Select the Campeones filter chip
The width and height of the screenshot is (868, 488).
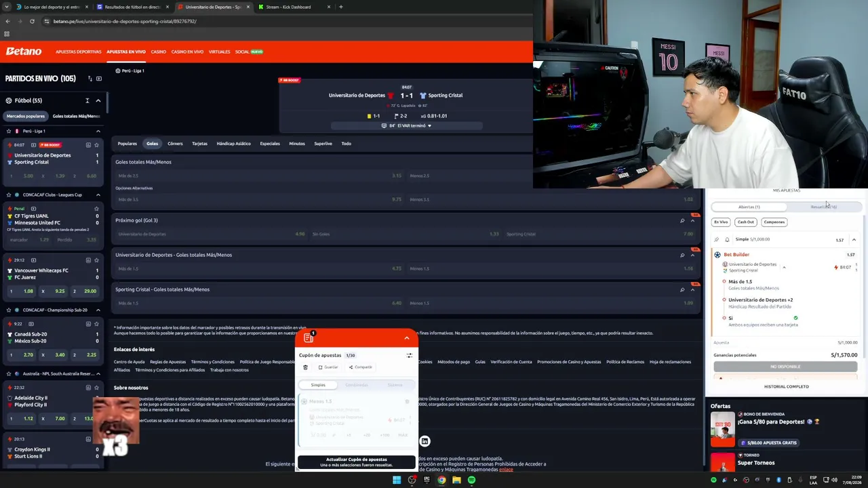(x=774, y=222)
